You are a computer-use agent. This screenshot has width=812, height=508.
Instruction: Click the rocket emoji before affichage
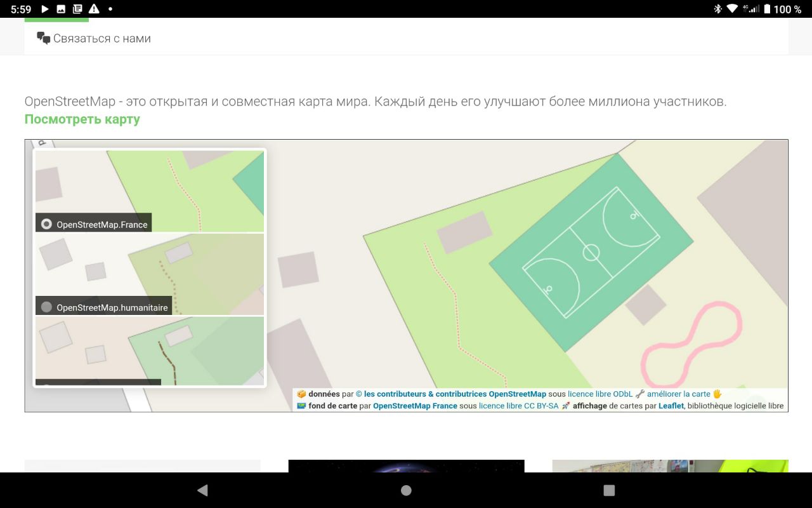click(566, 406)
